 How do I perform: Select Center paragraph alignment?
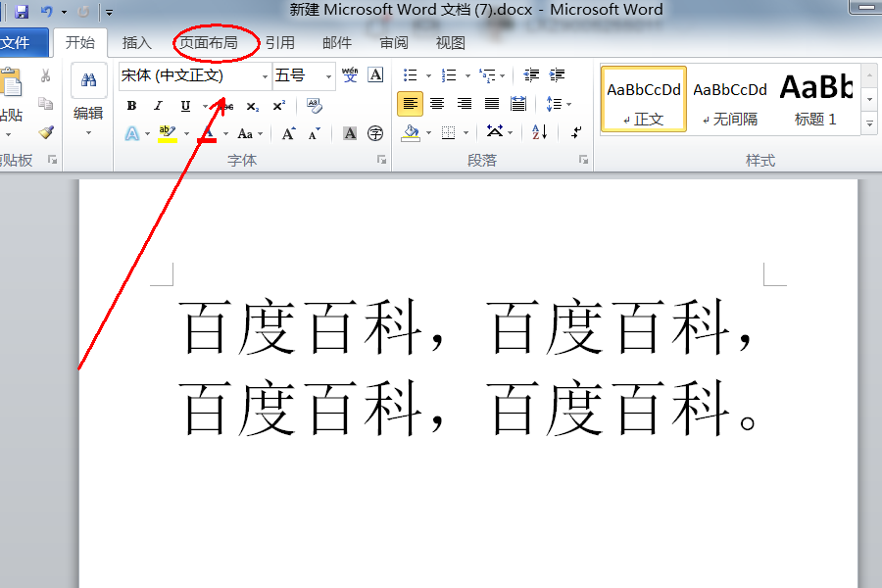click(x=437, y=104)
